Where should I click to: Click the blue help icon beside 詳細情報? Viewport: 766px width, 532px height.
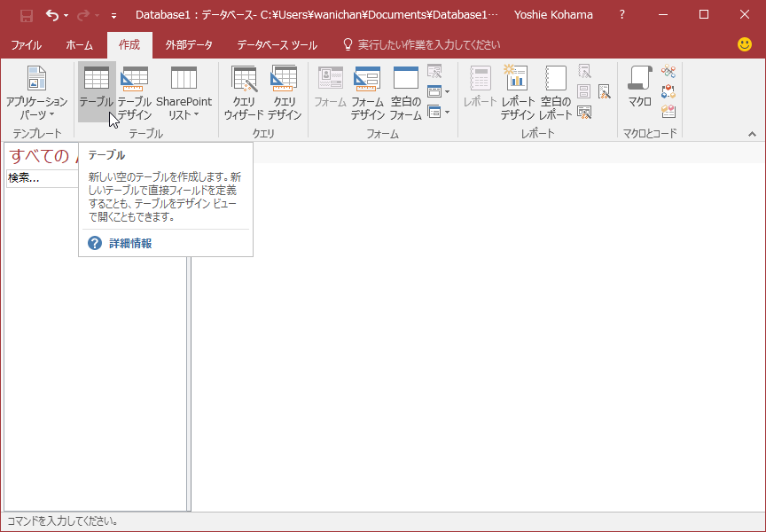point(95,243)
